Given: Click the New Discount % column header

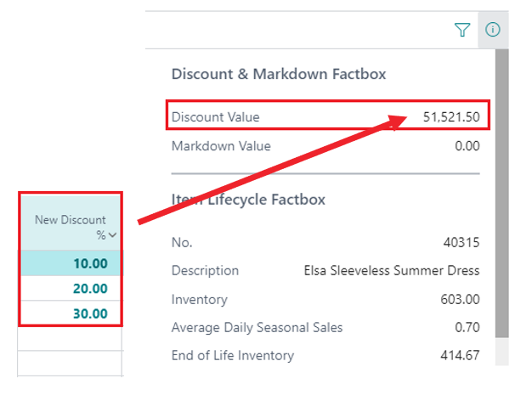Looking at the screenshot, I should point(71,227).
